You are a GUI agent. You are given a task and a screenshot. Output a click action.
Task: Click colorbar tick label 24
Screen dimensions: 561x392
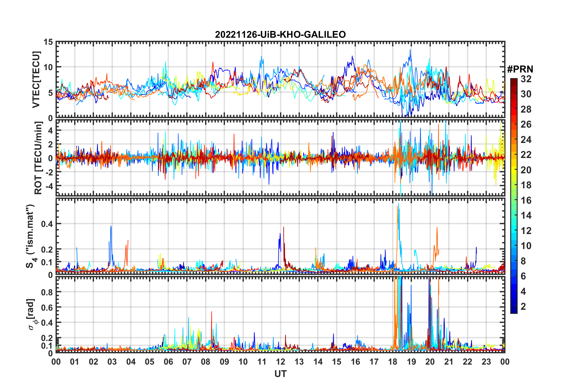526,140
